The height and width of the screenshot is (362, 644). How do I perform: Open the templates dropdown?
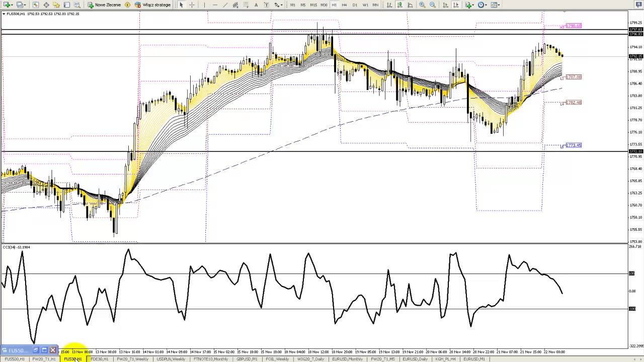pyautogui.click(x=495, y=5)
